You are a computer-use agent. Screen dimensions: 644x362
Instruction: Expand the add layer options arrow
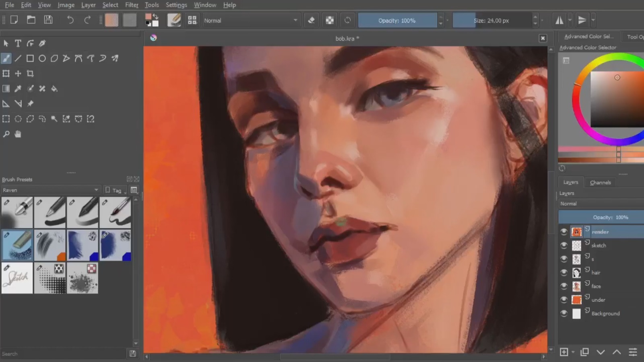coord(573,352)
